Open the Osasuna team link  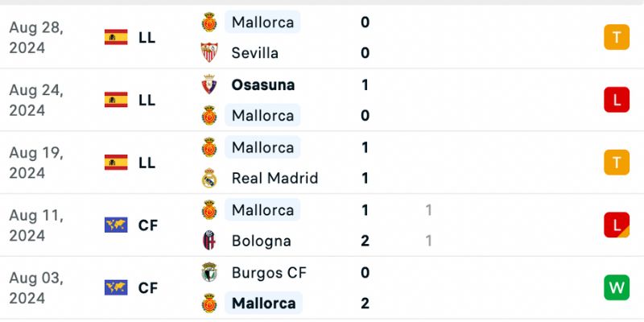click(x=263, y=85)
